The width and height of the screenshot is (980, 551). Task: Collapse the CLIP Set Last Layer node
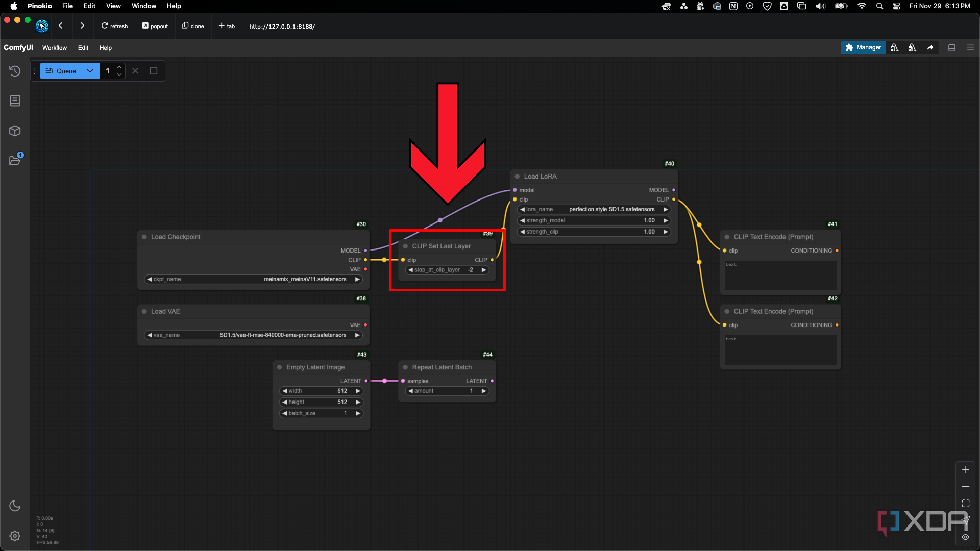pos(405,246)
